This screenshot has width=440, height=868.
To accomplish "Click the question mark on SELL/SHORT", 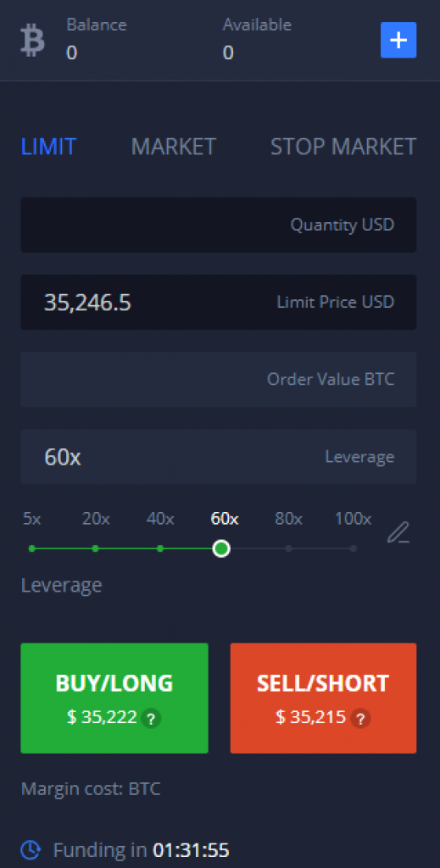I will point(360,719).
